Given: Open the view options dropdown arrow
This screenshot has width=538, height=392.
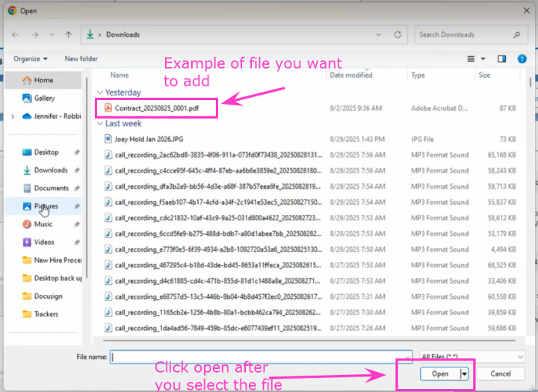Looking at the screenshot, I should (483, 59).
